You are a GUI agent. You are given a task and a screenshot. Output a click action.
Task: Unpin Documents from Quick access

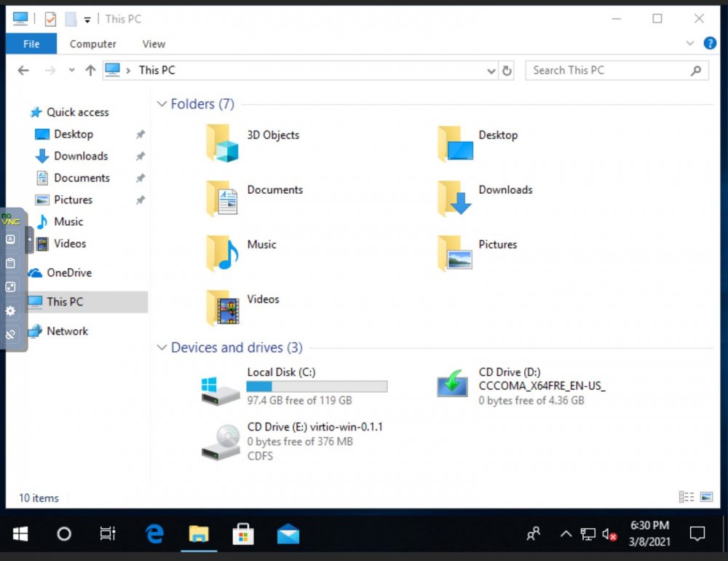click(141, 178)
